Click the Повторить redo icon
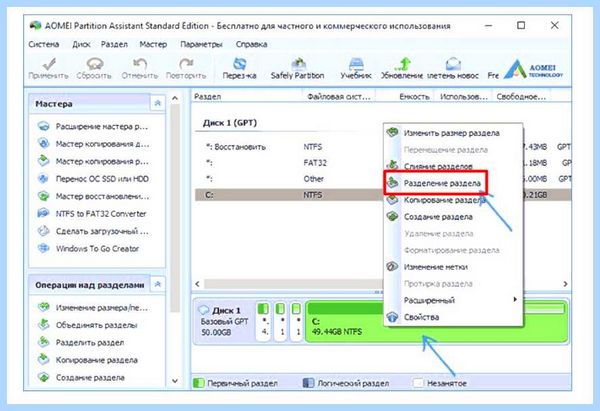600x411 pixels. tap(186, 68)
